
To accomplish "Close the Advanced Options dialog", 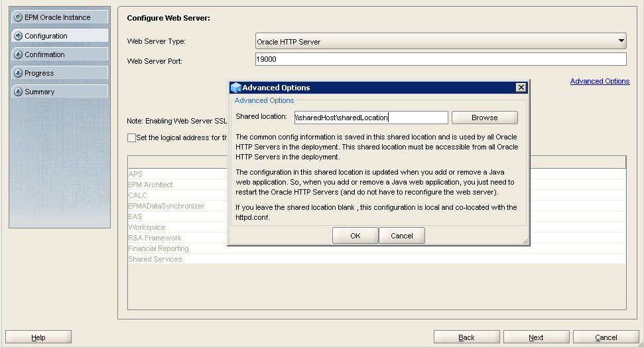I will pyautogui.click(x=521, y=87).
